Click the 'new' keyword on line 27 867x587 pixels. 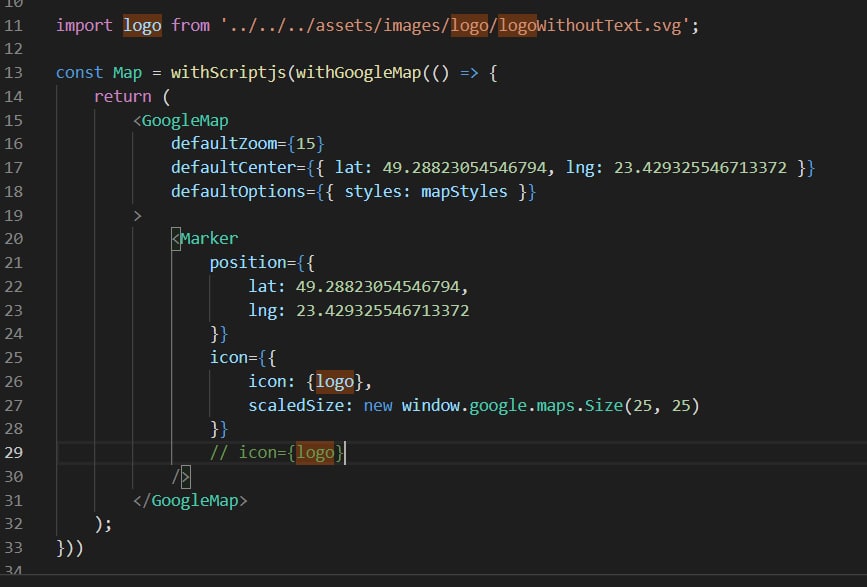click(378, 406)
